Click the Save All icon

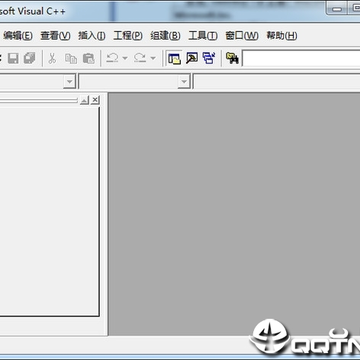coord(29,58)
